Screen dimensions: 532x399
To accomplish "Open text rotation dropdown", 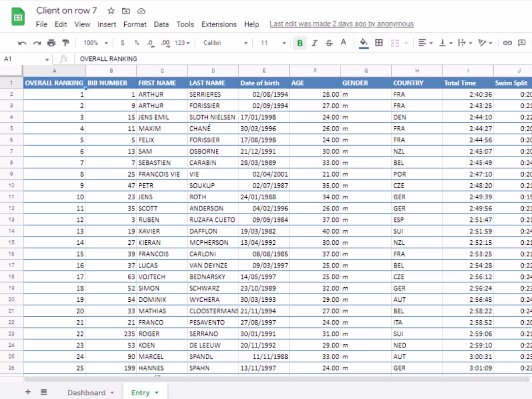I will 485,43.
